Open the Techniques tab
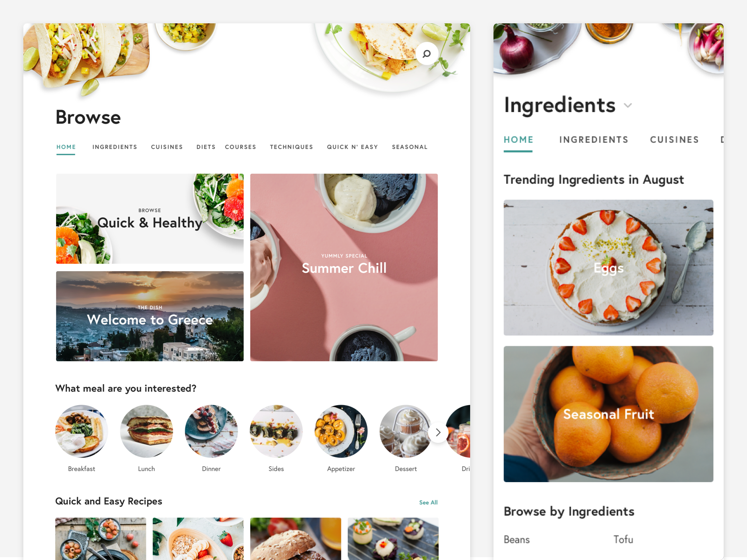Viewport: 747px width, 560px height. tap(291, 147)
